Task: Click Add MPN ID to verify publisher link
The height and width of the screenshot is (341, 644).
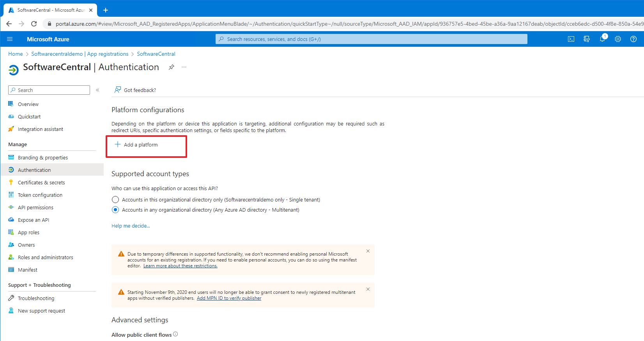Action: pos(229,298)
